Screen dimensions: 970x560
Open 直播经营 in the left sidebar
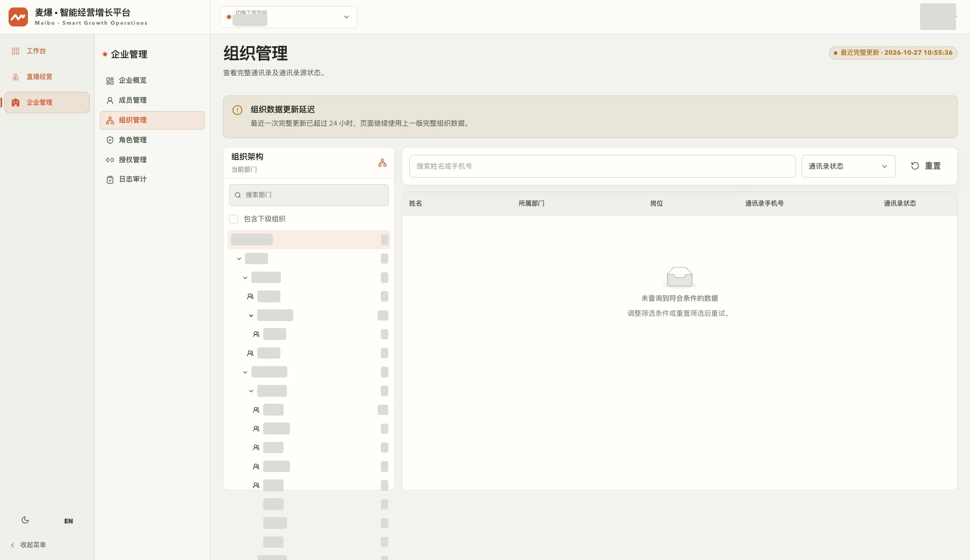[47, 77]
